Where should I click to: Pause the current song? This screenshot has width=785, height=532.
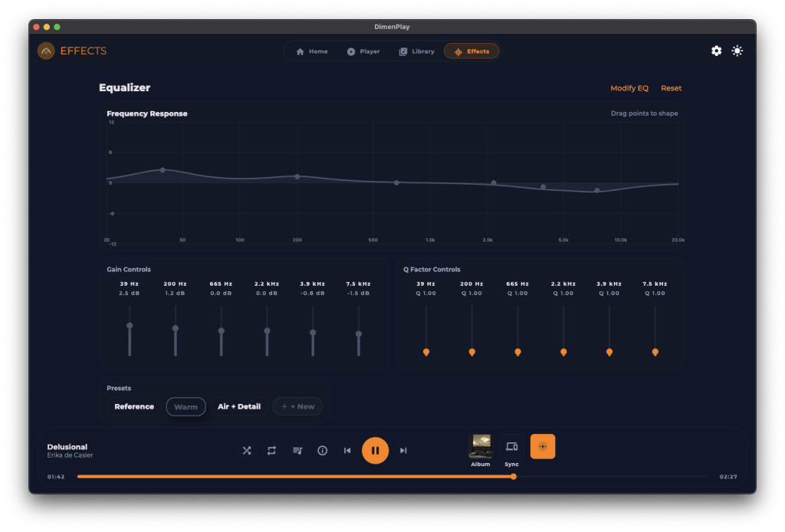click(x=375, y=451)
